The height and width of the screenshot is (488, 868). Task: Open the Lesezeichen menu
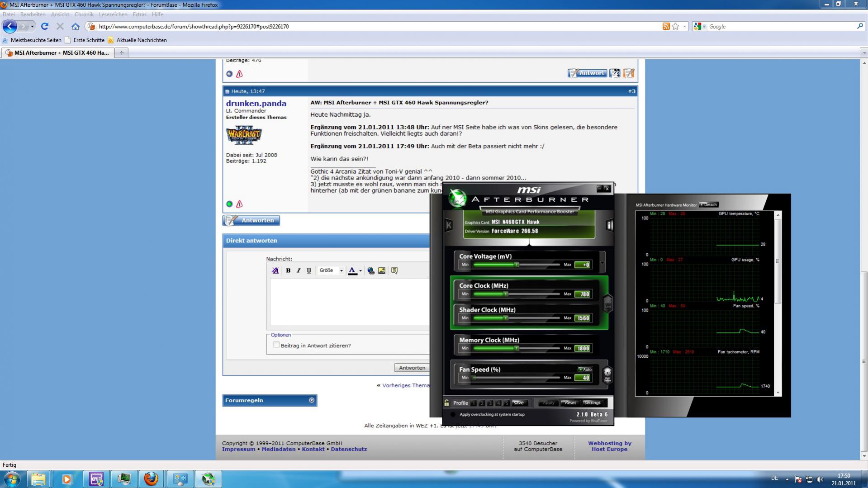113,14
